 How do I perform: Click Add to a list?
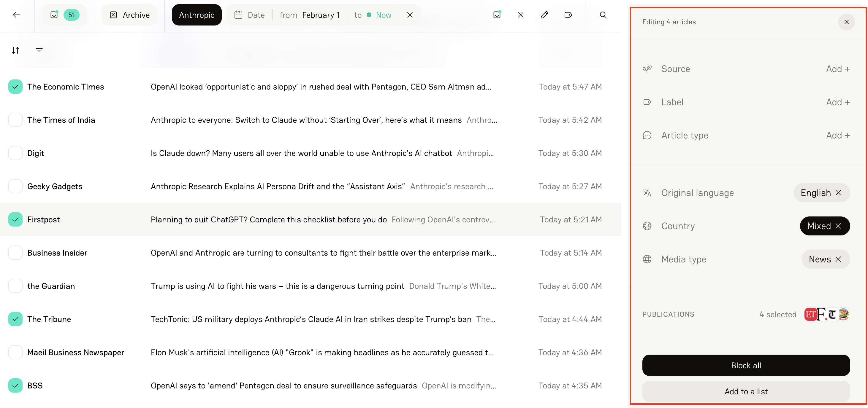tap(746, 391)
